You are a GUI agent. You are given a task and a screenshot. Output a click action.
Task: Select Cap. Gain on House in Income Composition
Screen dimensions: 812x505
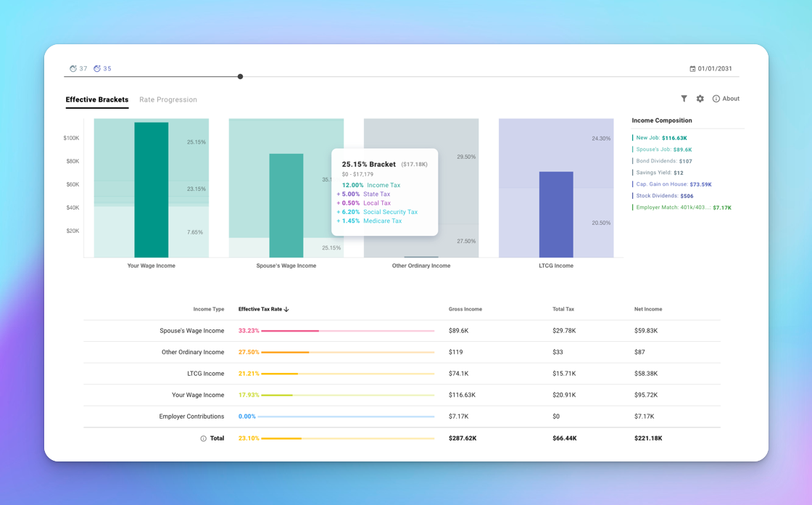(674, 184)
